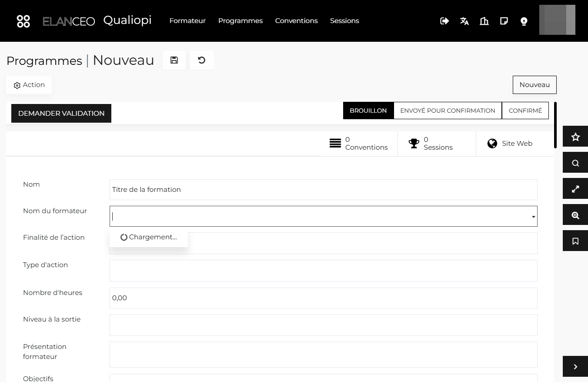
Task: Discard changes with undo icon
Action: (x=202, y=60)
